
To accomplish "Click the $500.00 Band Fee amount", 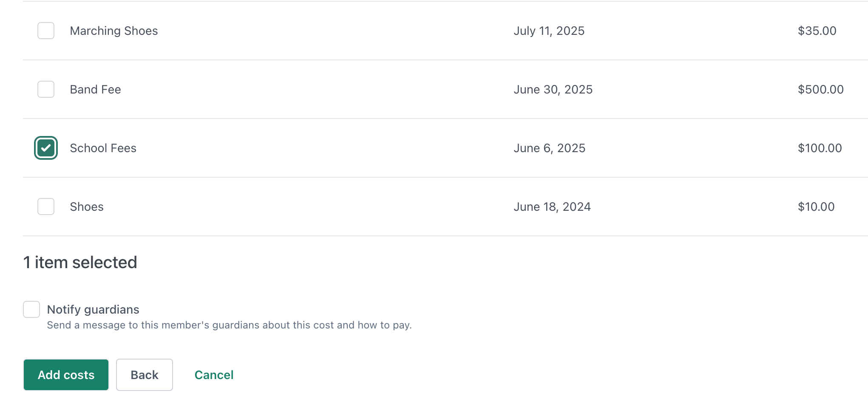I will click(x=820, y=89).
